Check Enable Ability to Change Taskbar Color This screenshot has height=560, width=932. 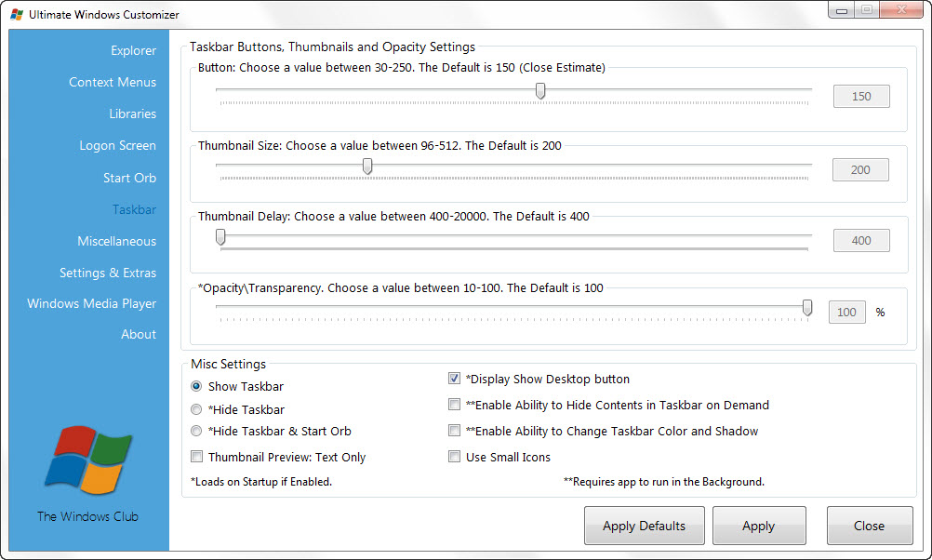454,431
